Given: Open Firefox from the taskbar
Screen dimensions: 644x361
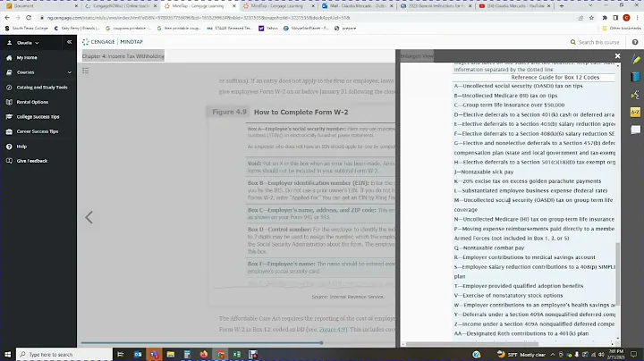Looking at the screenshot, I should (204, 355).
